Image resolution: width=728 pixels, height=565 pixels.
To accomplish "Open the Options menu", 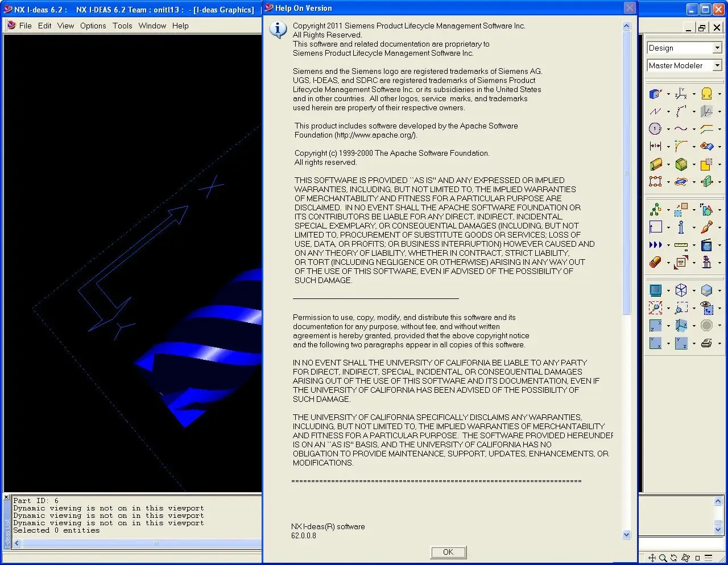I will pos(93,26).
